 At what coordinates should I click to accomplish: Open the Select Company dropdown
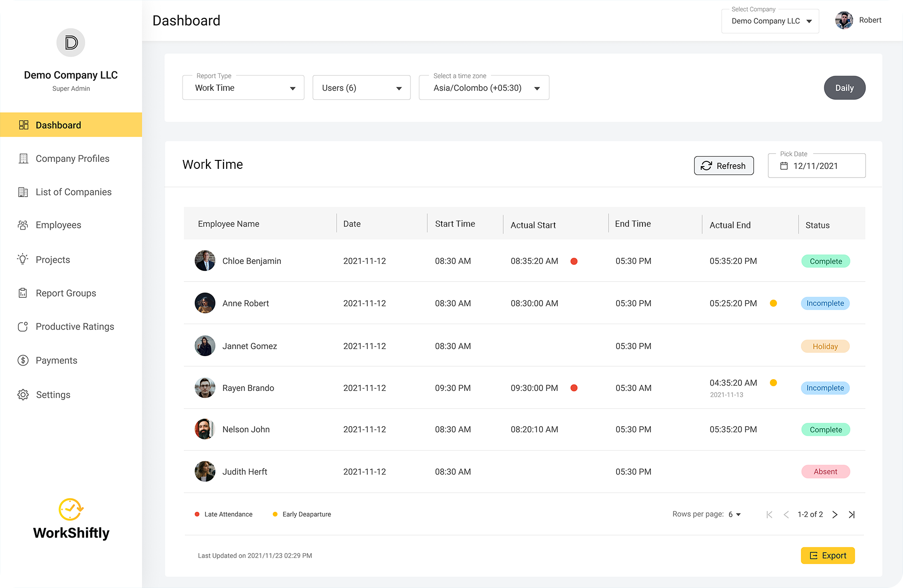point(770,21)
